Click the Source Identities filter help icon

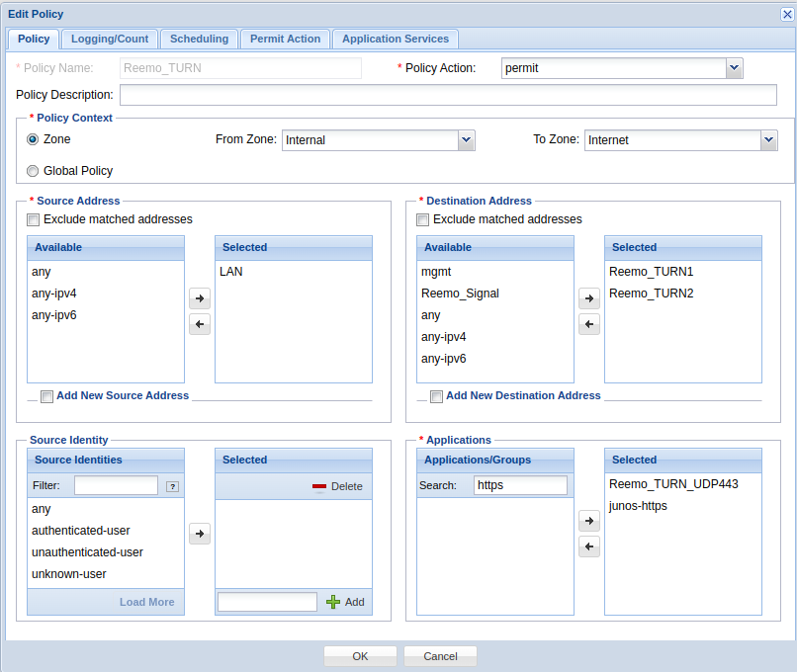[x=172, y=486]
